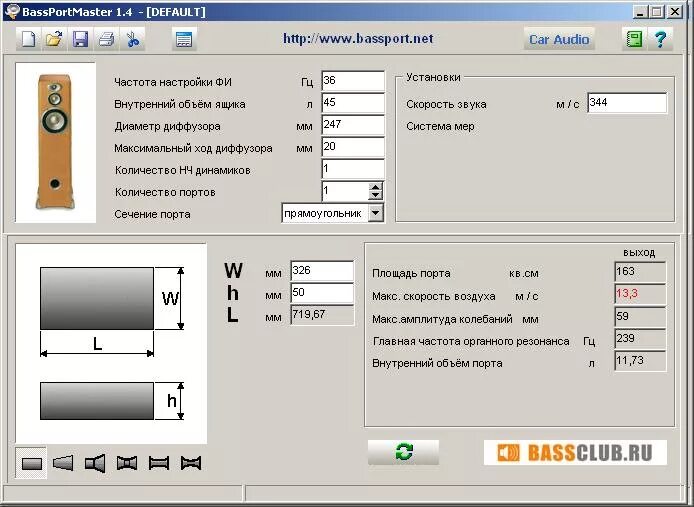Select the hourglass flared port icon
Screen dimensions: 694x507
pos(191,463)
